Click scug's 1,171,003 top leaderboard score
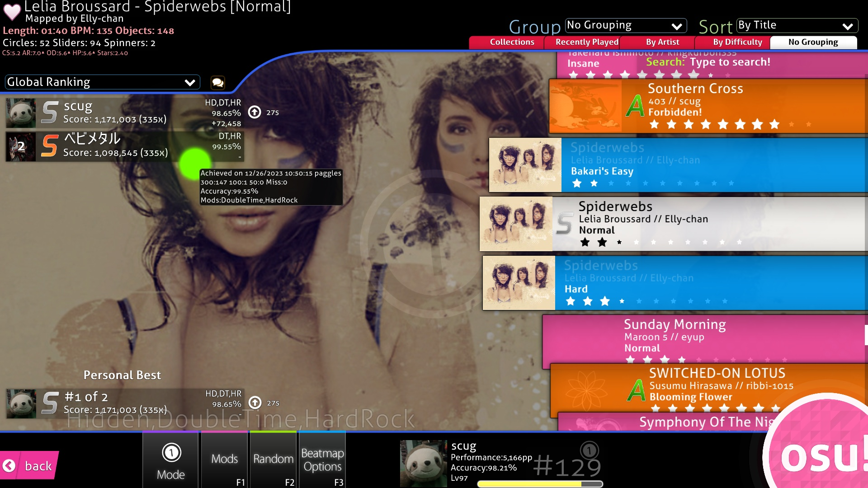 tap(115, 119)
